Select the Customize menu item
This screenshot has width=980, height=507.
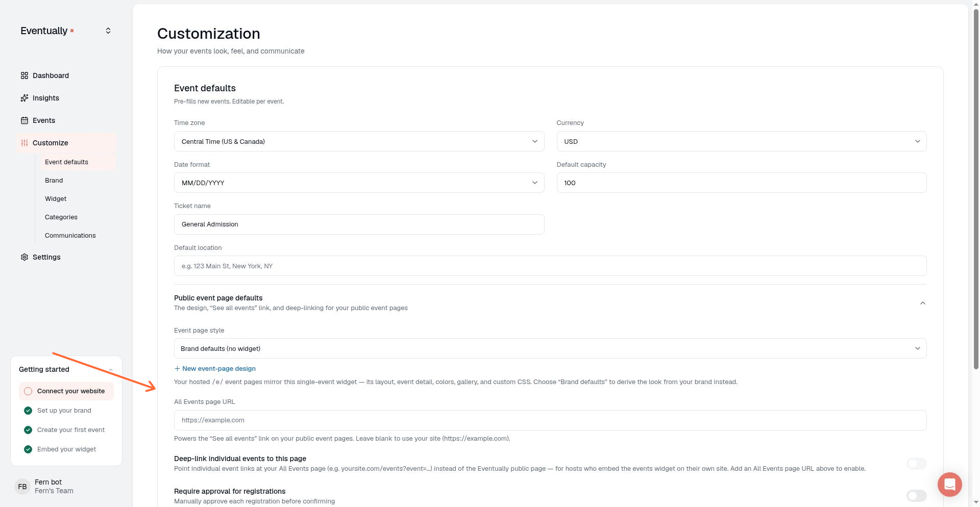click(x=66, y=143)
